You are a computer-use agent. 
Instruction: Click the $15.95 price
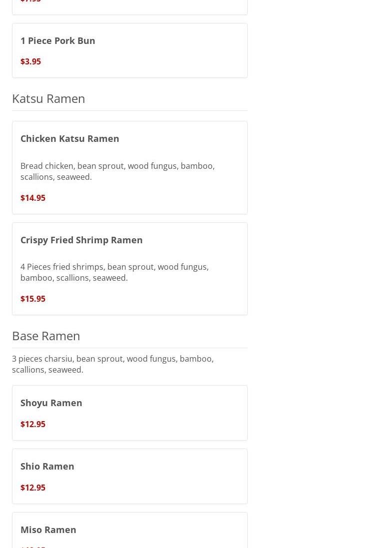pos(33,299)
